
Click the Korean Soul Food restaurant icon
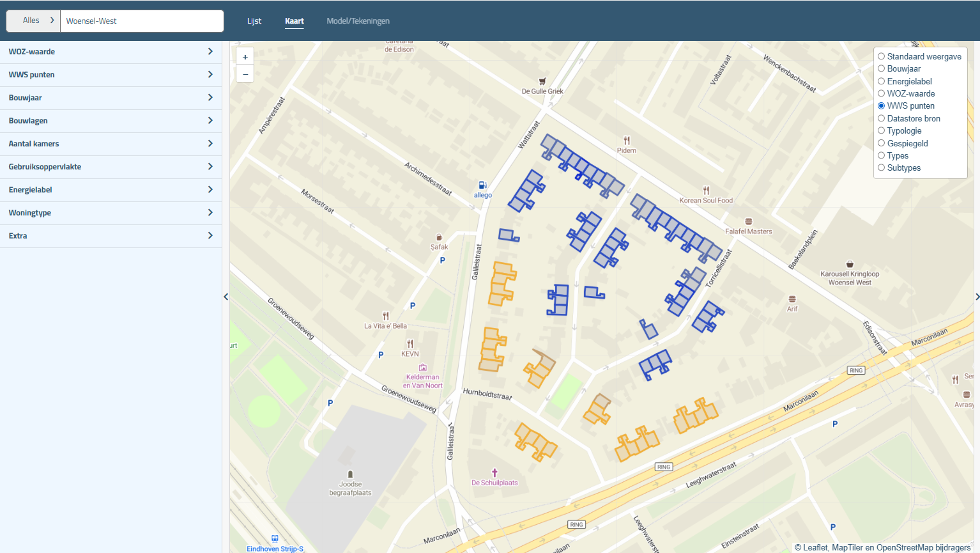[x=707, y=190]
